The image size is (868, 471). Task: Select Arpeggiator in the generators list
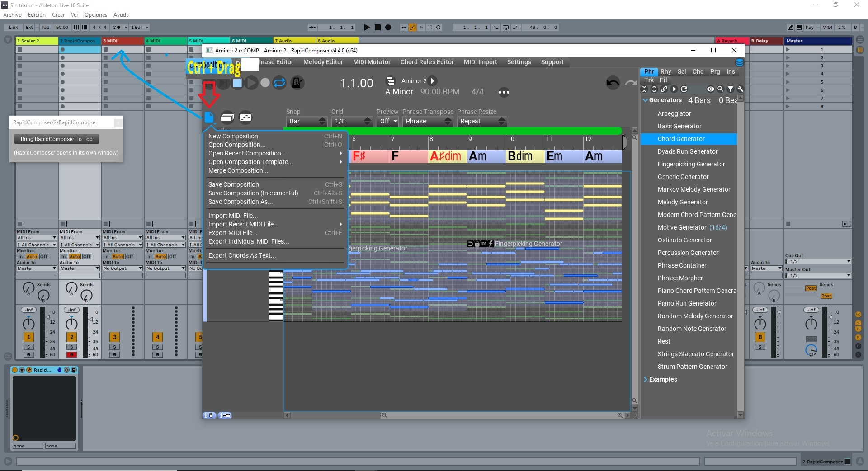pyautogui.click(x=674, y=113)
